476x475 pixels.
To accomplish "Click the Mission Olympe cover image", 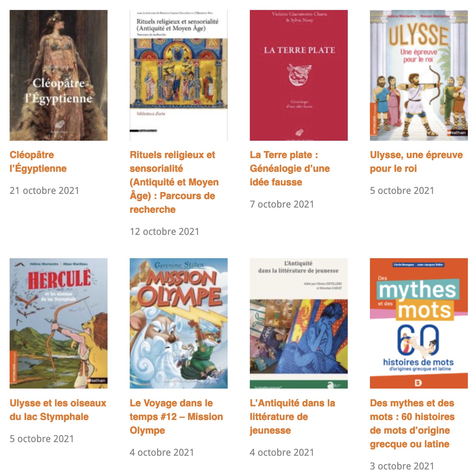I will pos(178,323).
